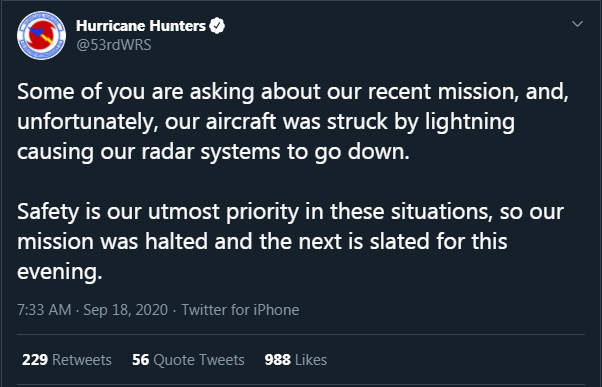The width and height of the screenshot is (602, 387).
Task: View the 229 Retweets list
Action: 67,360
